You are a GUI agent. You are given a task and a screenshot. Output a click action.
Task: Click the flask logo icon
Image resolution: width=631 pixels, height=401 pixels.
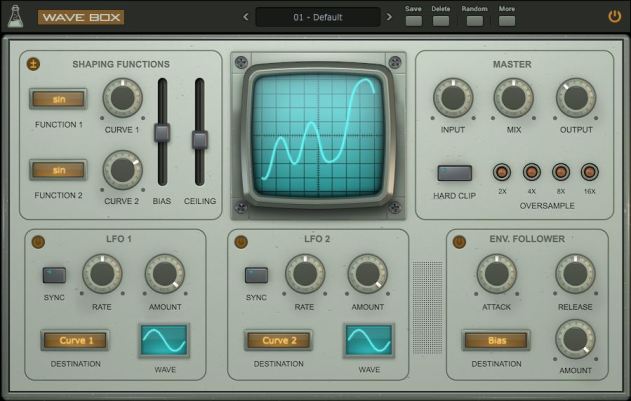(x=15, y=16)
